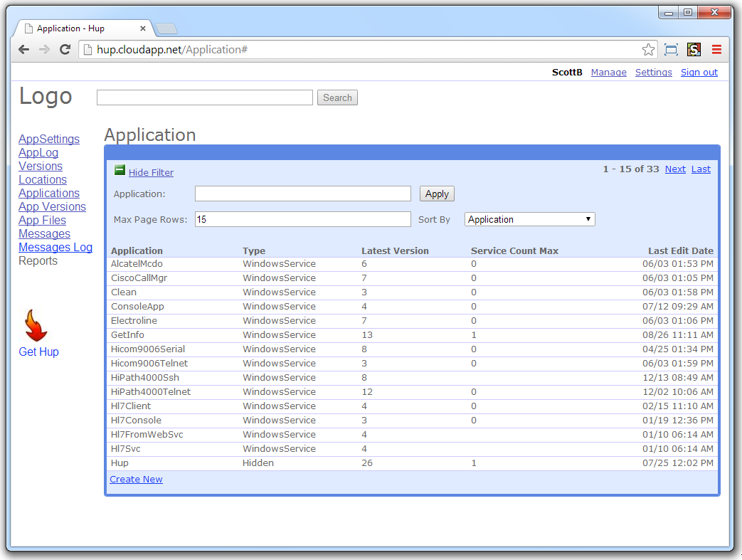The width and height of the screenshot is (742, 560).
Task: Click the browser back arrow
Action: [23, 50]
